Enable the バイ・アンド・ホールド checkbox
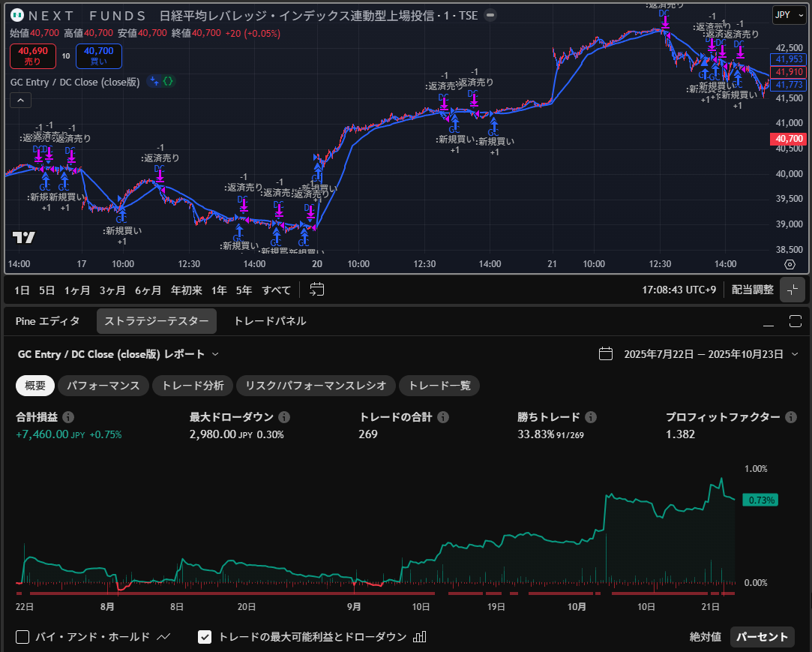812x652 pixels. [22, 637]
